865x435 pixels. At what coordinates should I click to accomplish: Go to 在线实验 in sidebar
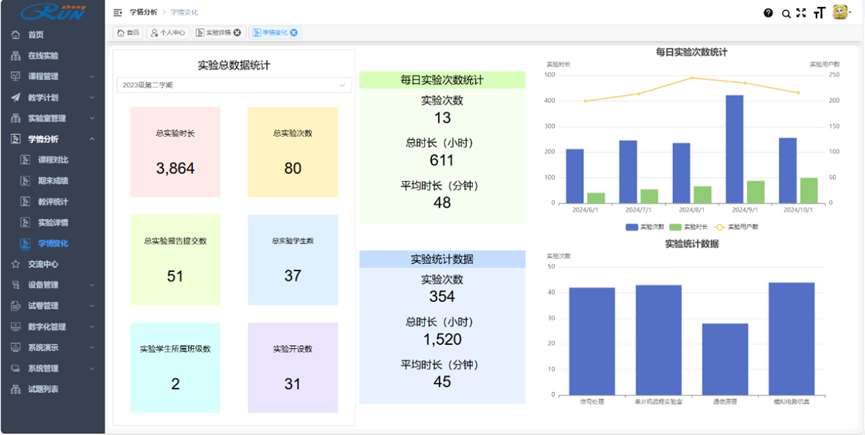point(43,56)
